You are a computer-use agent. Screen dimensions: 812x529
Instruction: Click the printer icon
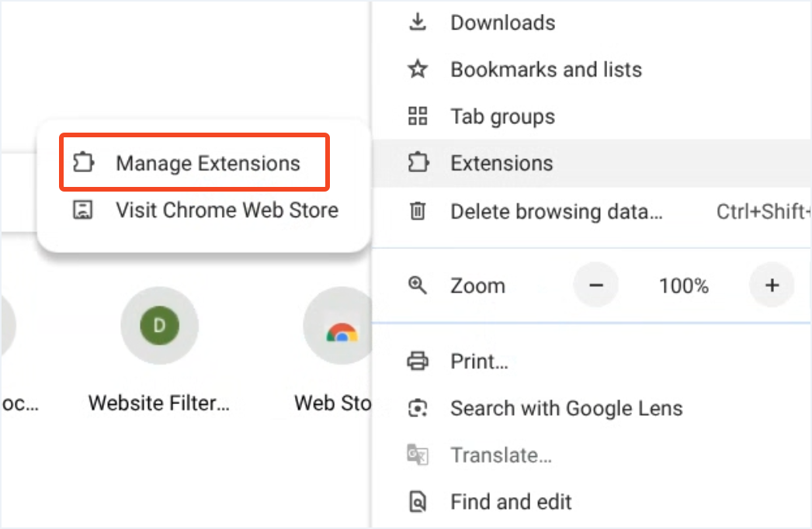click(x=418, y=361)
